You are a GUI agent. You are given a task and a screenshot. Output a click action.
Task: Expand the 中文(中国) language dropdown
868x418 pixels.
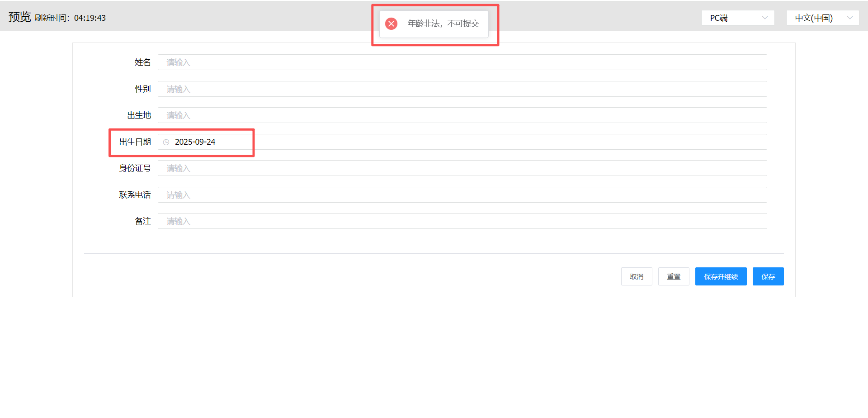(822, 18)
